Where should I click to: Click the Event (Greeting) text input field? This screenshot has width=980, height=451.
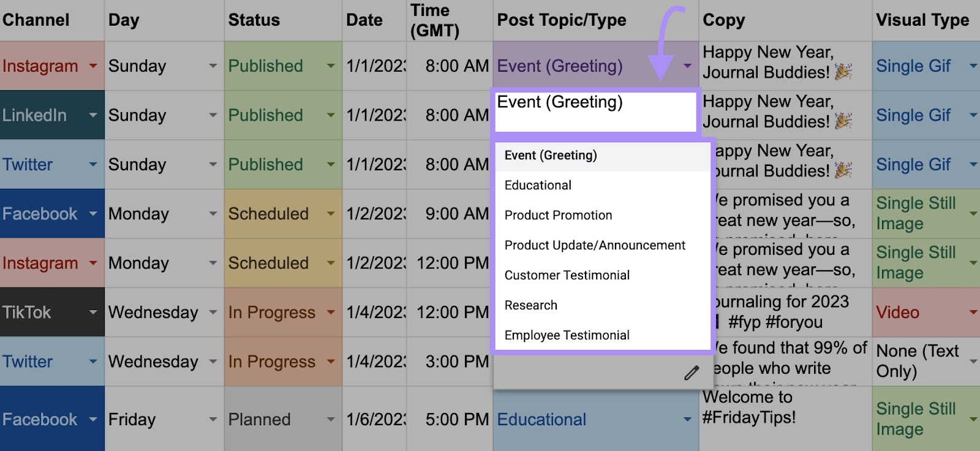point(595,111)
